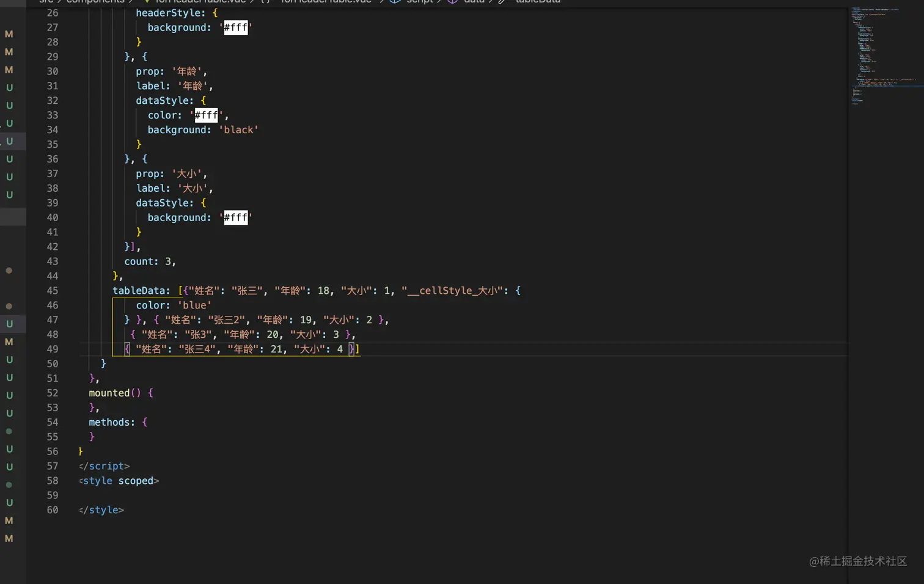Click gutter line number 56
The image size is (924, 584).
click(53, 451)
